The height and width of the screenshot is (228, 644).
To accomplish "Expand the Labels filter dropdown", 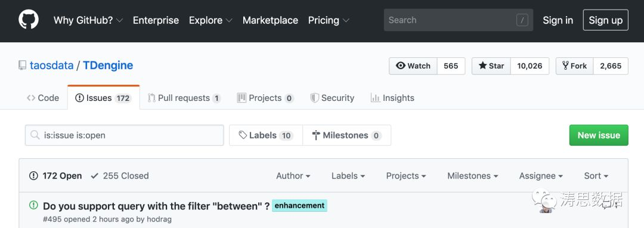I will coord(348,176).
